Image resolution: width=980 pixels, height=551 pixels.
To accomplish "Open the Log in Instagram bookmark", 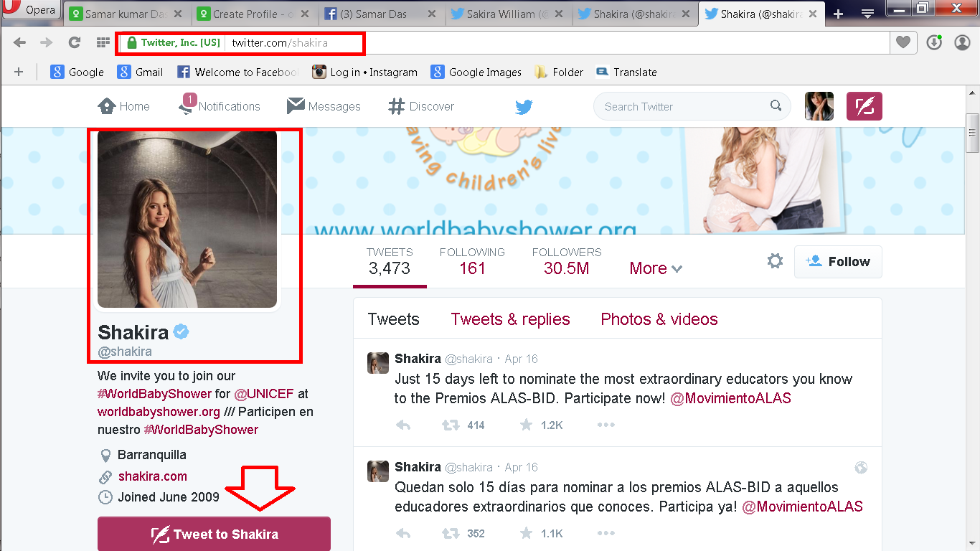I will [x=364, y=72].
